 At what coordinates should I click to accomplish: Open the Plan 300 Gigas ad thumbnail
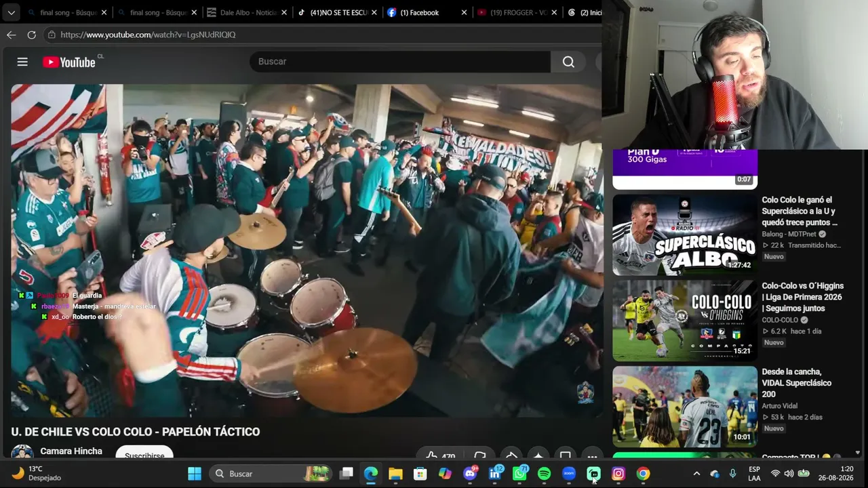(685, 169)
